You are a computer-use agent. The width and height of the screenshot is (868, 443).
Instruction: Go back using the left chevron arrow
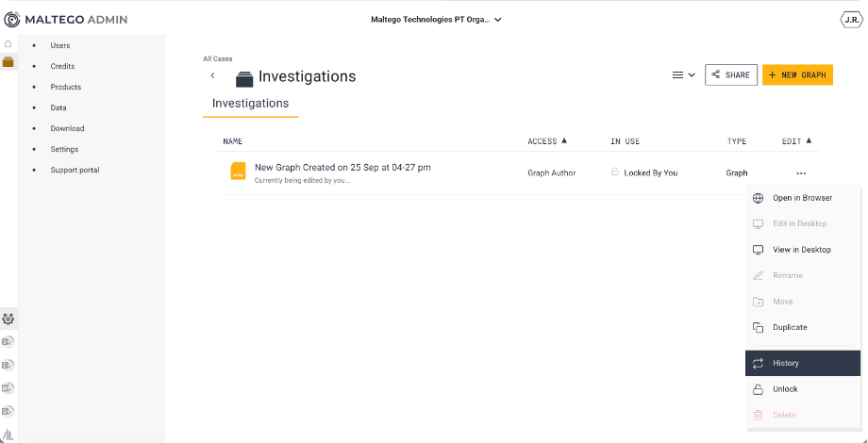pos(212,75)
